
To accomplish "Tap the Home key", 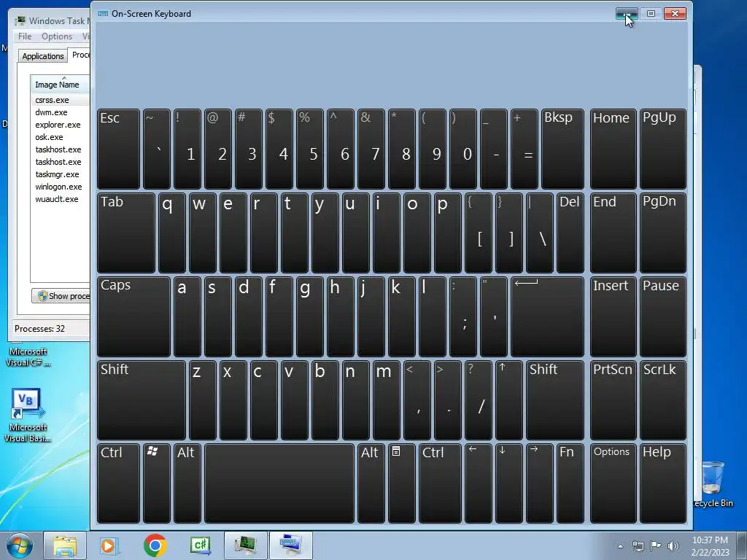I will point(613,149).
